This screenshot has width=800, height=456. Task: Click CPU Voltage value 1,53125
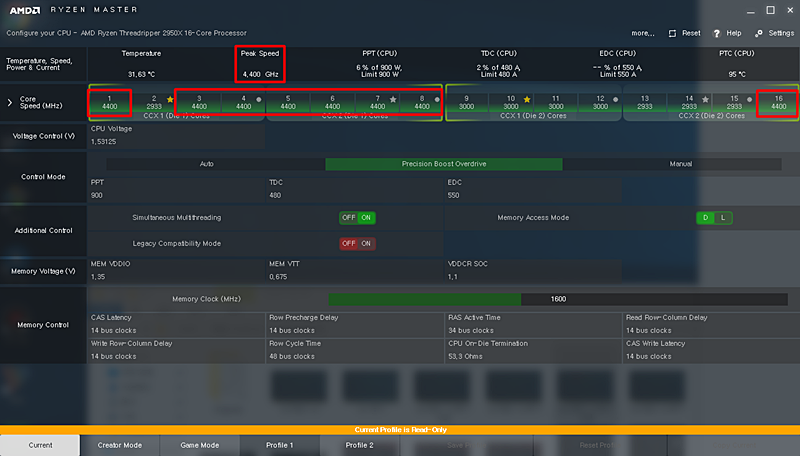tap(104, 142)
